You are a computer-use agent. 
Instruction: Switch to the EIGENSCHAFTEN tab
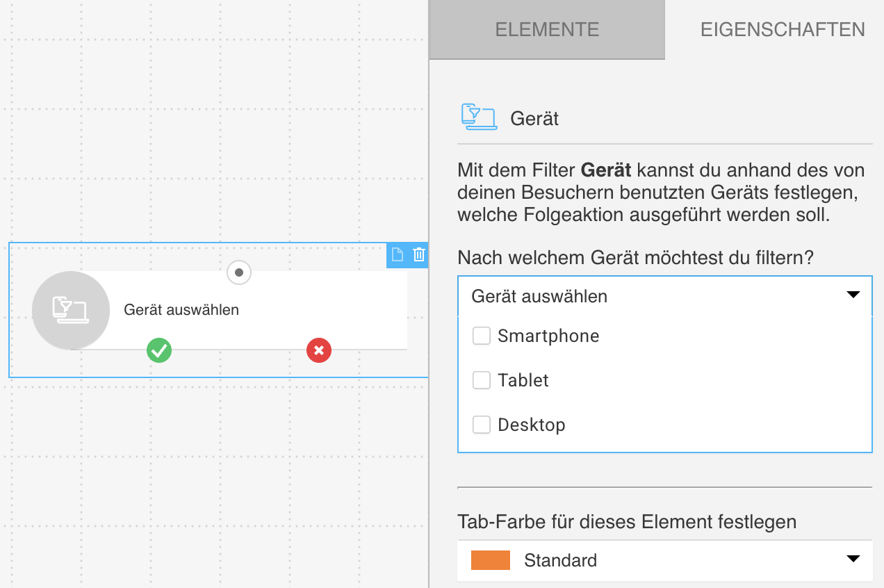click(783, 30)
